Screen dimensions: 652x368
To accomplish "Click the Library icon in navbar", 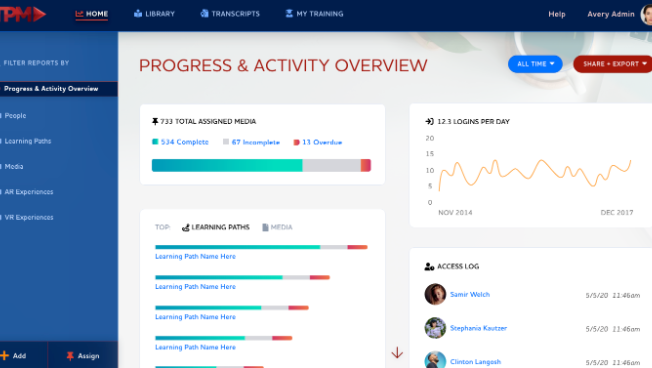I will pyautogui.click(x=138, y=14).
